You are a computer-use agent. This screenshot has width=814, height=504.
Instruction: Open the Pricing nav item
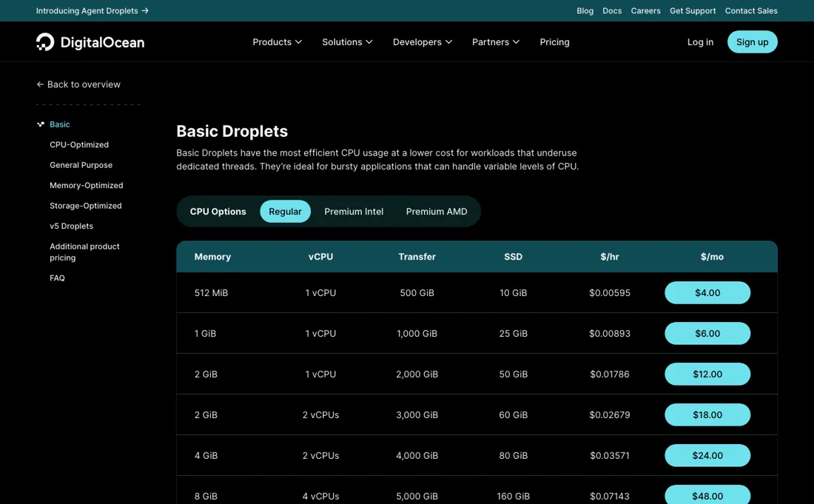pyautogui.click(x=554, y=42)
